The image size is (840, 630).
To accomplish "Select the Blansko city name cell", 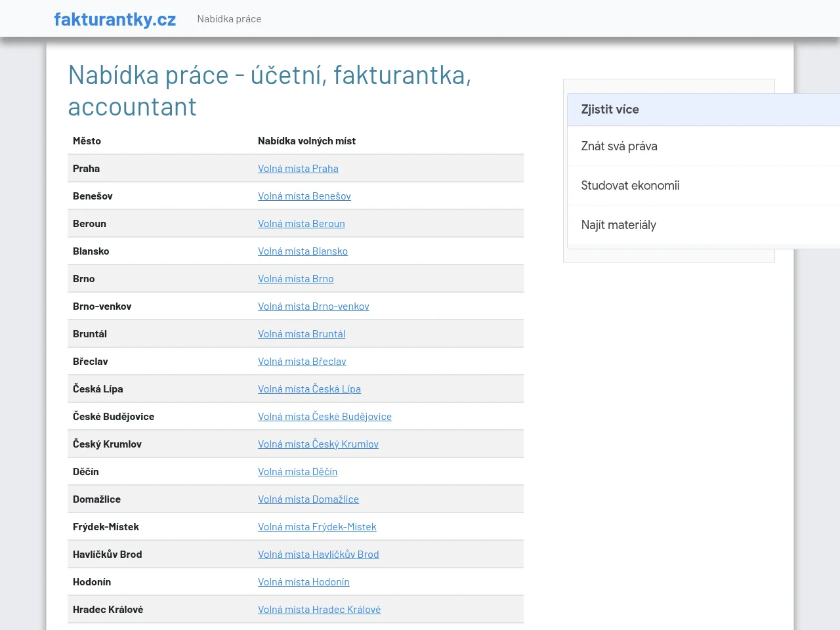I will click(160, 251).
